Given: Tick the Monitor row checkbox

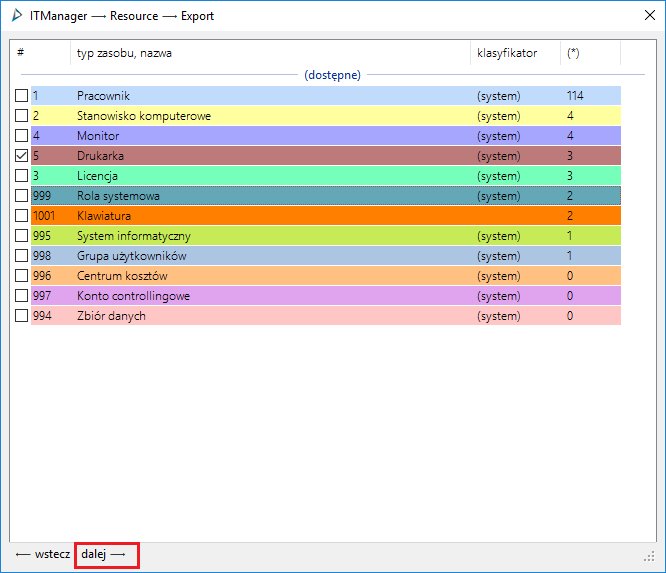Looking at the screenshot, I should click(x=21, y=135).
